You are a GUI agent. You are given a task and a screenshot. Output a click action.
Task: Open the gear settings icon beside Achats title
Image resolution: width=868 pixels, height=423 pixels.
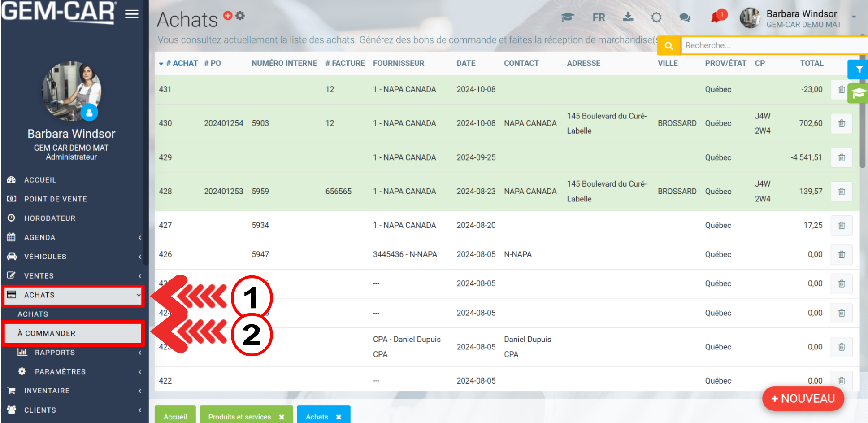[x=240, y=16]
